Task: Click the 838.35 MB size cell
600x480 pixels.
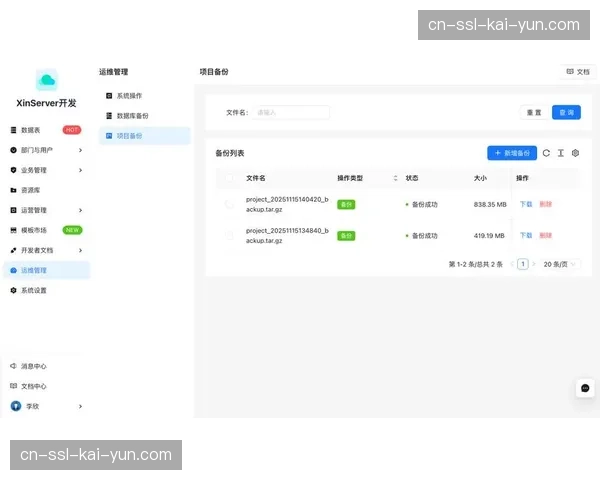Action: pyautogui.click(x=490, y=204)
